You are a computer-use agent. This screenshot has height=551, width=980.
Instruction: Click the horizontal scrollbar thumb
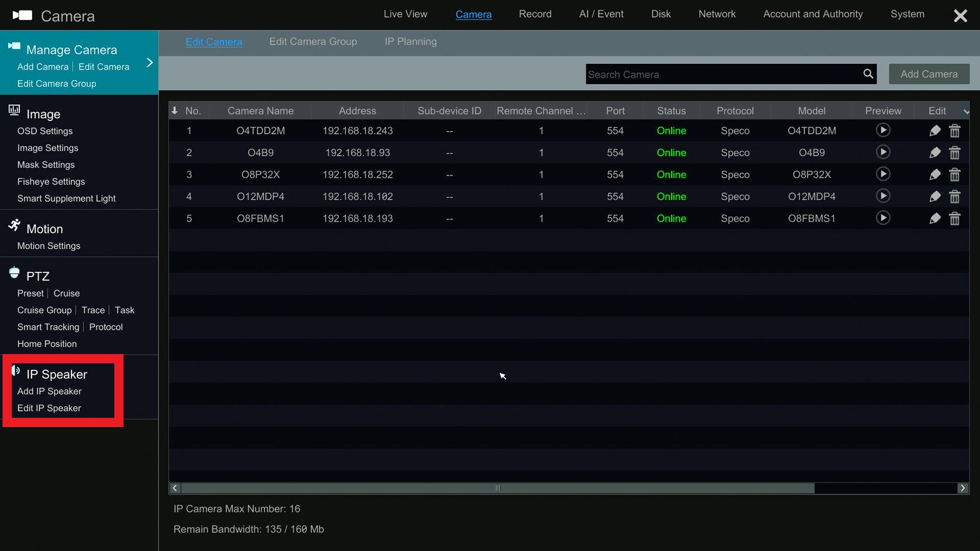[x=498, y=488]
